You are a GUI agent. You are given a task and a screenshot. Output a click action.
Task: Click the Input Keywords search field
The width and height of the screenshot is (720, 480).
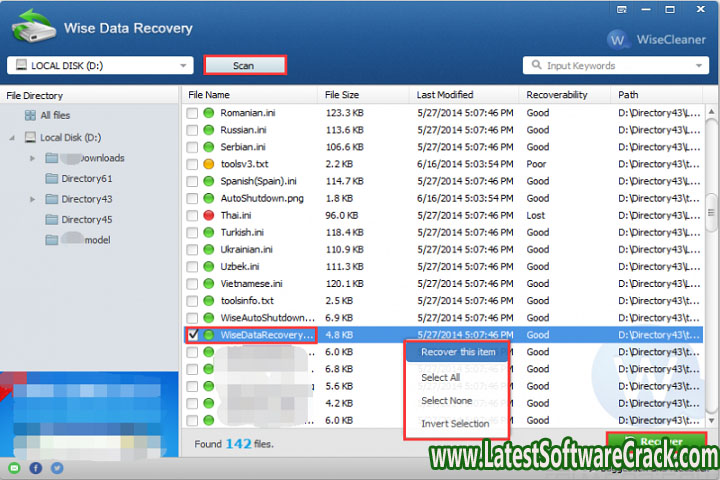(615, 65)
